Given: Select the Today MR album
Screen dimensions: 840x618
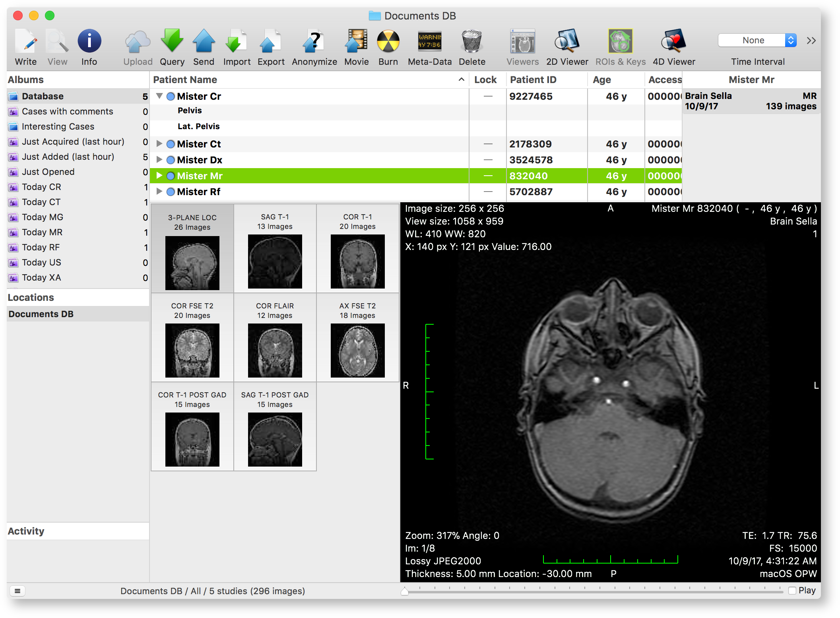Looking at the screenshot, I should [x=42, y=232].
